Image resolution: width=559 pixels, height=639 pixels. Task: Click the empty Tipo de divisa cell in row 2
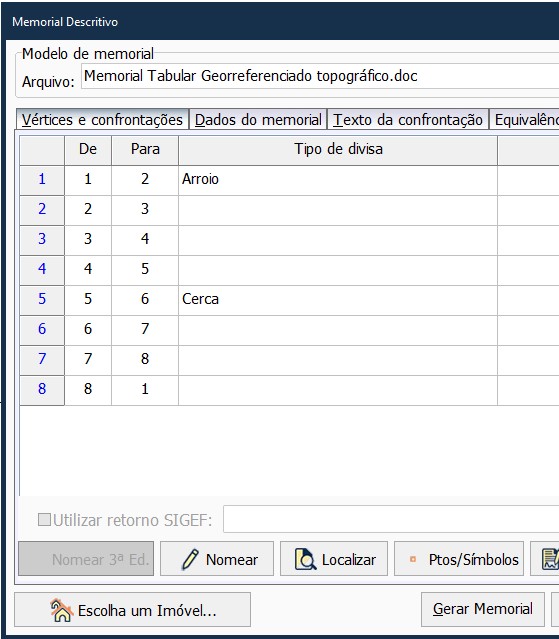tap(338, 209)
